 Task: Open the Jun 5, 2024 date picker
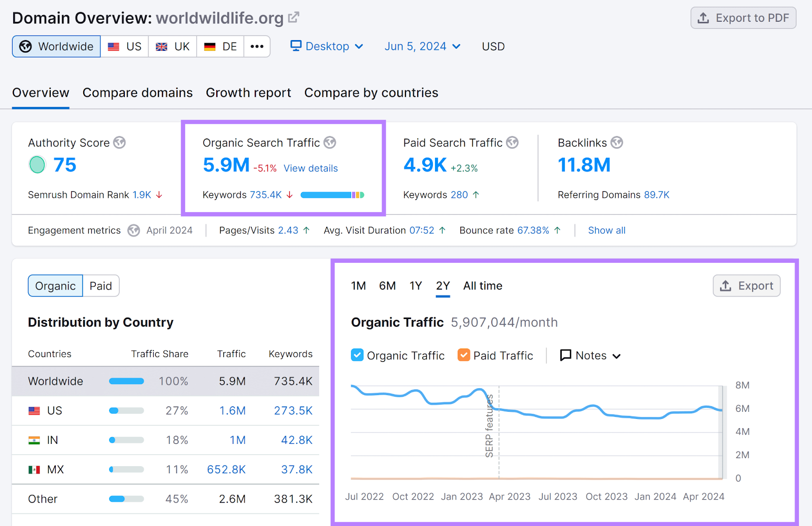pyautogui.click(x=422, y=46)
